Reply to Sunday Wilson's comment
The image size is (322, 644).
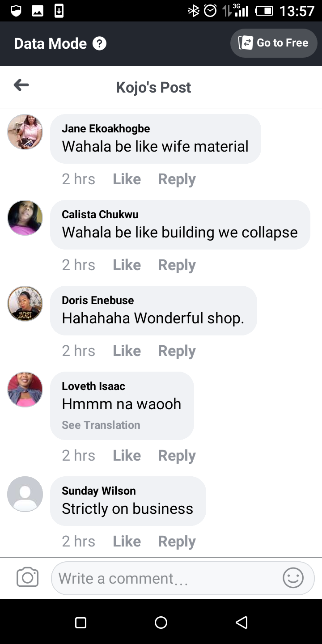tap(177, 542)
